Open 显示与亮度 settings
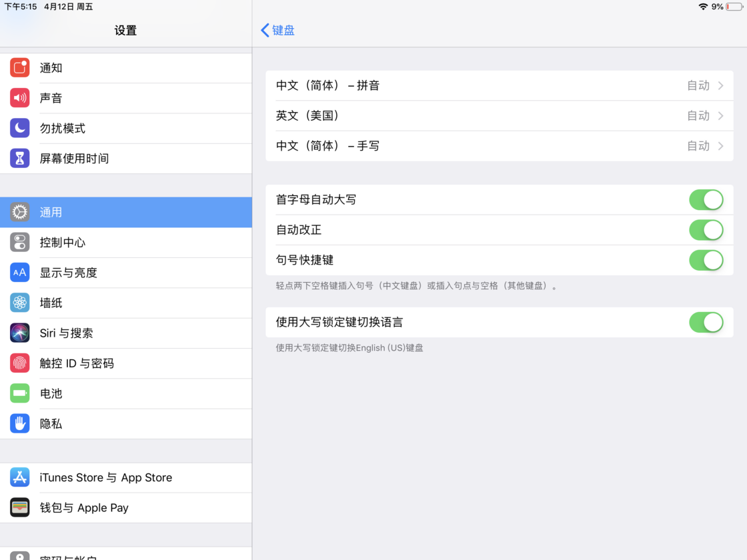The image size is (747, 560). point(126,273)
